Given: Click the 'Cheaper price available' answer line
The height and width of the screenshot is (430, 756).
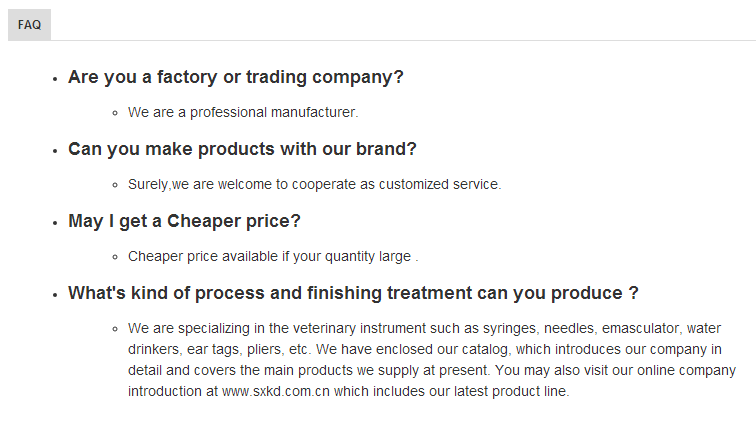Looking at the screenshot, I should [273, 256].
